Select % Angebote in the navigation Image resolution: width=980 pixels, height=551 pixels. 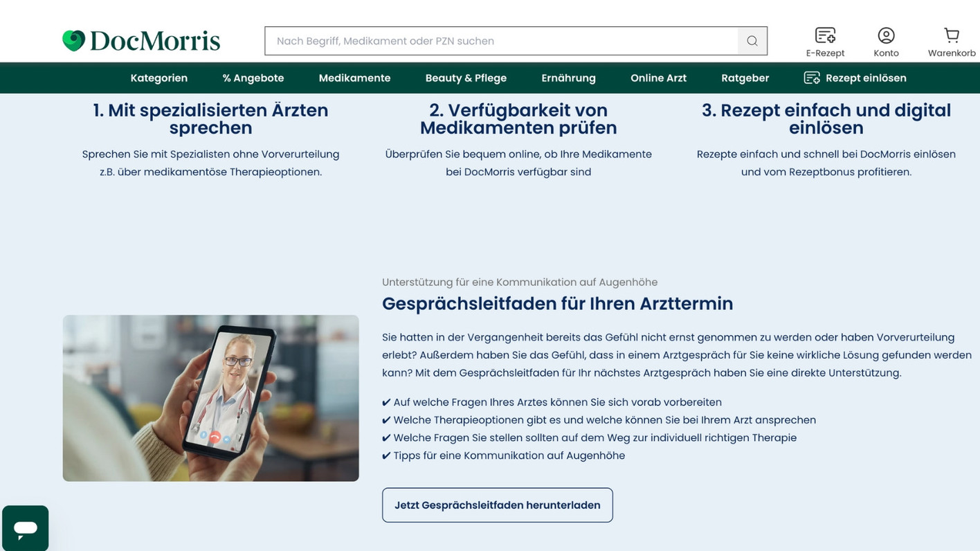(x=253, y=78)
